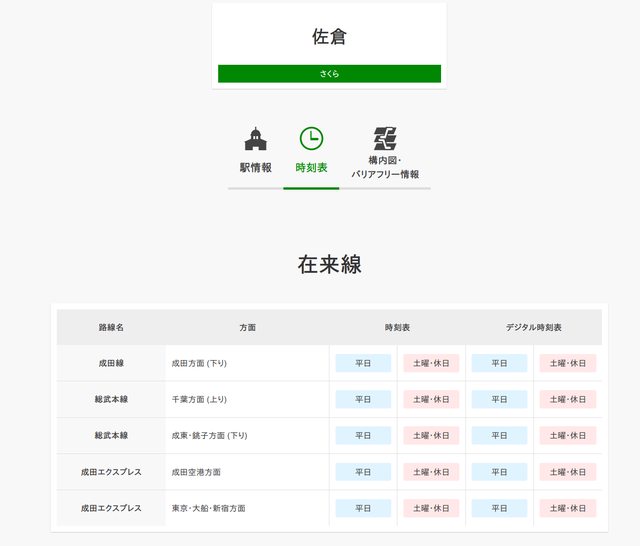Open 成東・銚子方面 土曜・休日 デジタル時刻表
The width and height of the screenshot is (640, 546).
tap(567, 436)
